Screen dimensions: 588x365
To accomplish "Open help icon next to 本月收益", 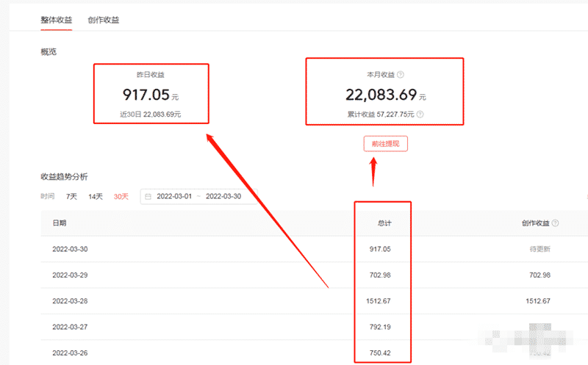I will click(401, 75).
